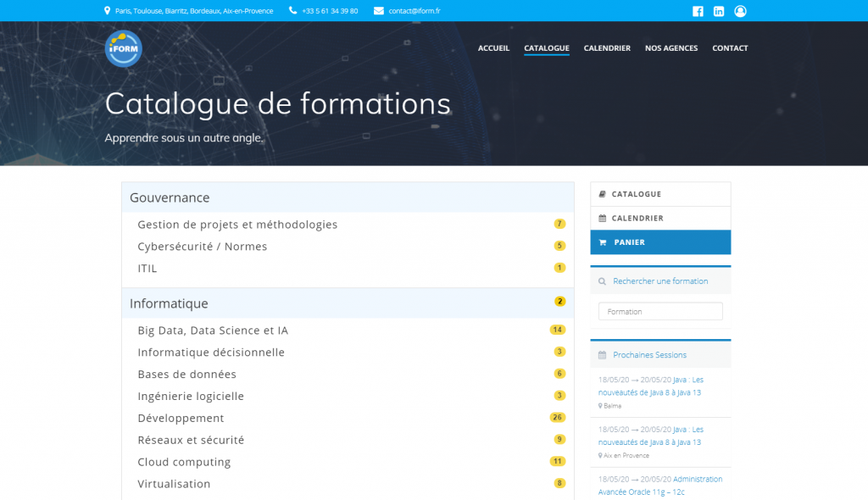Image resolution: width=868 pixels, height=500 pixels.
Task: Click the iFORM logo
Action: (124, 48)
